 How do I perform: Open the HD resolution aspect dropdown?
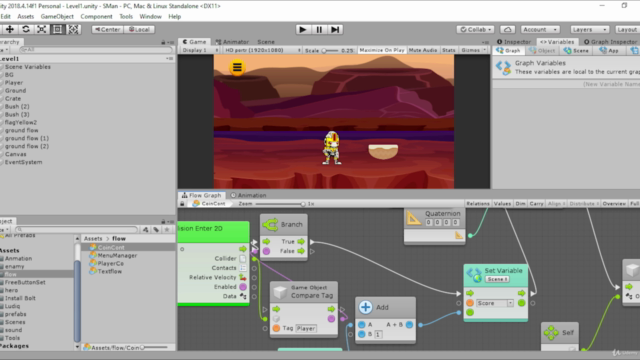(262, 50)
